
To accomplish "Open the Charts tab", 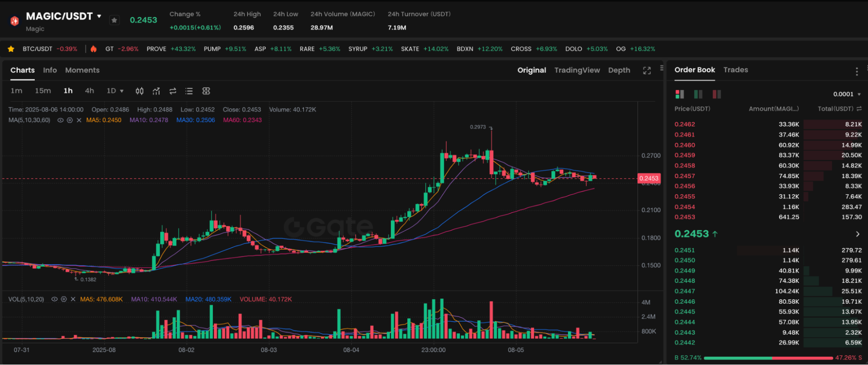I will pos(23,70).
